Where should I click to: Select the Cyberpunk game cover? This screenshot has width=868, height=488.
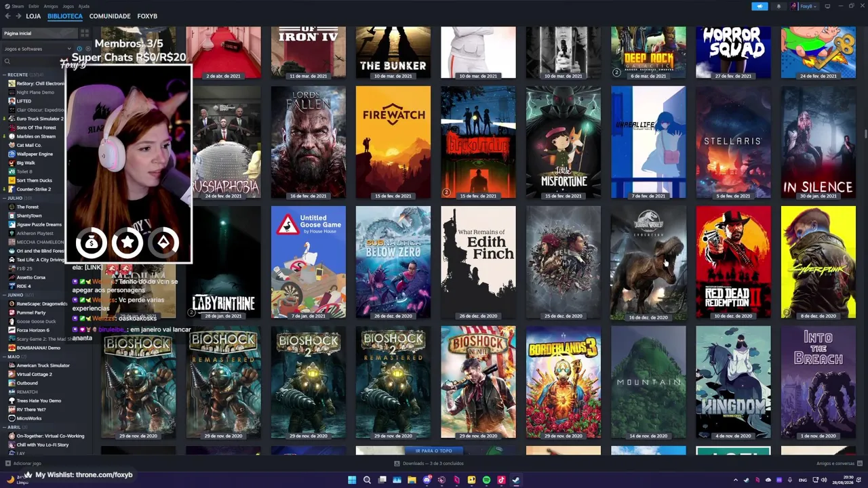tap(818, 262)
